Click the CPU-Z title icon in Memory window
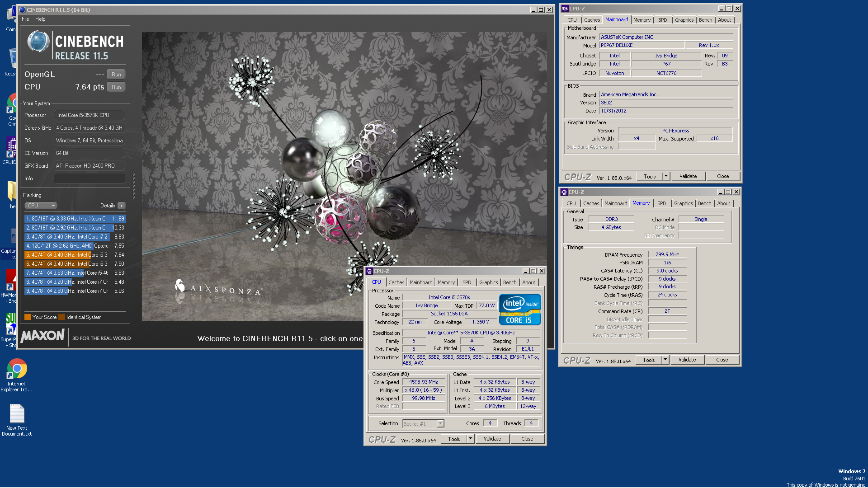Screen dimensions: 868x488 pyautogui.click(x=564, y=192)
